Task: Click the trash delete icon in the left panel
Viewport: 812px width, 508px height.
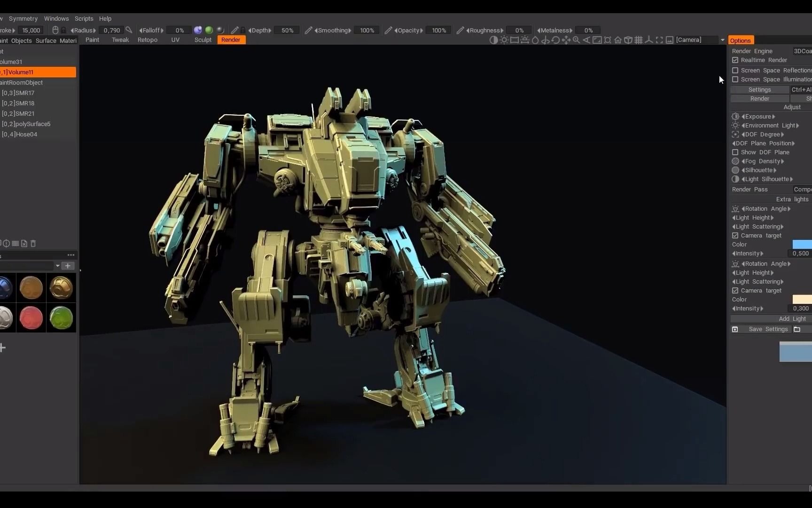Action: click(32, 243)
